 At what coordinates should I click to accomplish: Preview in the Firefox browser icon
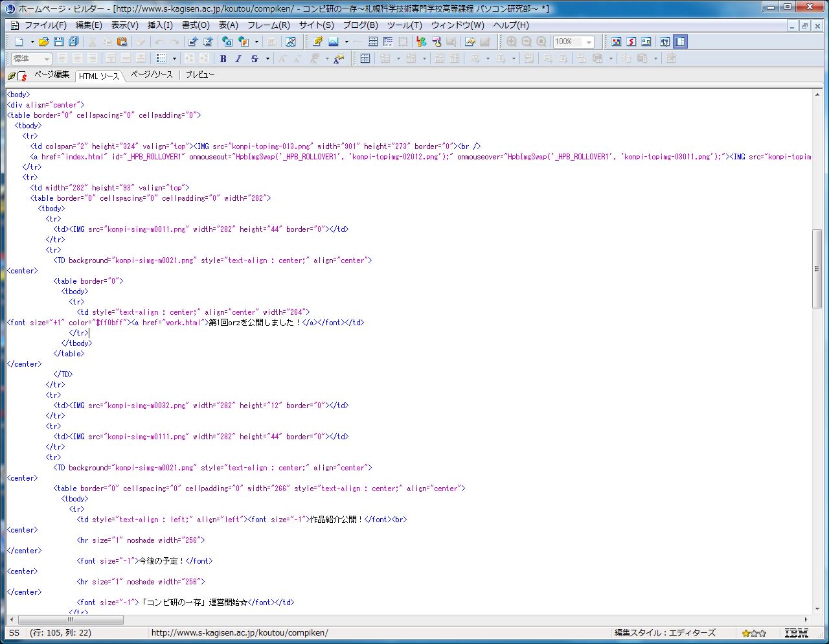tap(244, 41)
